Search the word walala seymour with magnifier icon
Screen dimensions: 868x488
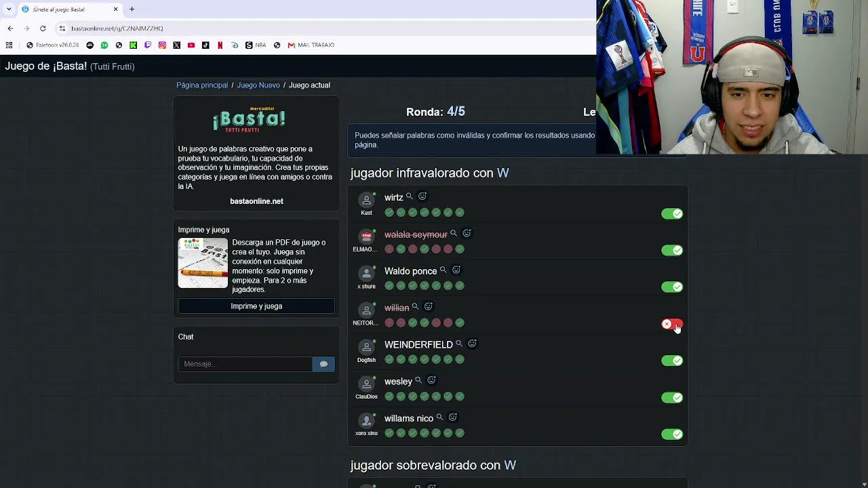pos(454,233)
